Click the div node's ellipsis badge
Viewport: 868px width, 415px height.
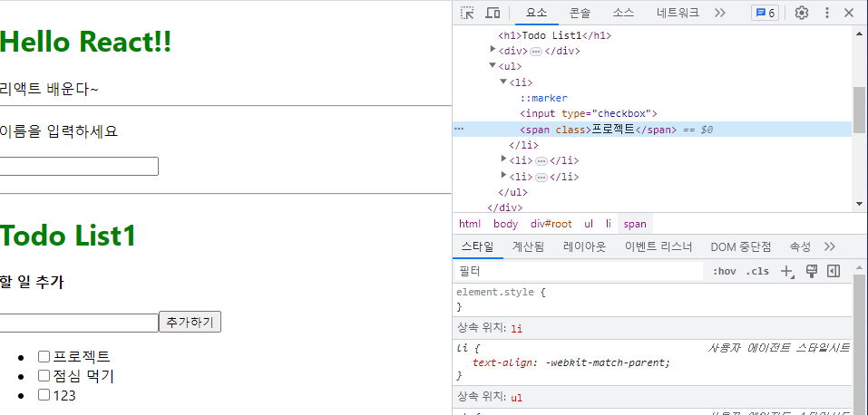pos(536,52)
